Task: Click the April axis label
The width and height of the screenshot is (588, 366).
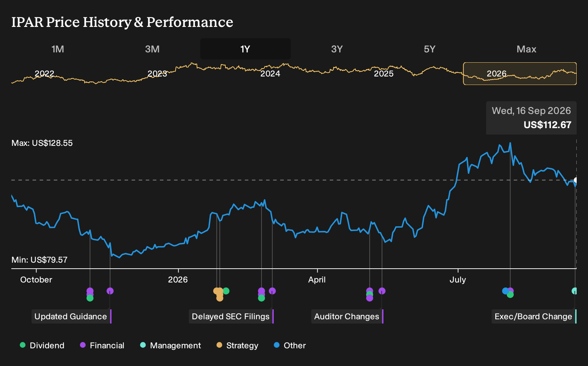Action: point(317,280)
